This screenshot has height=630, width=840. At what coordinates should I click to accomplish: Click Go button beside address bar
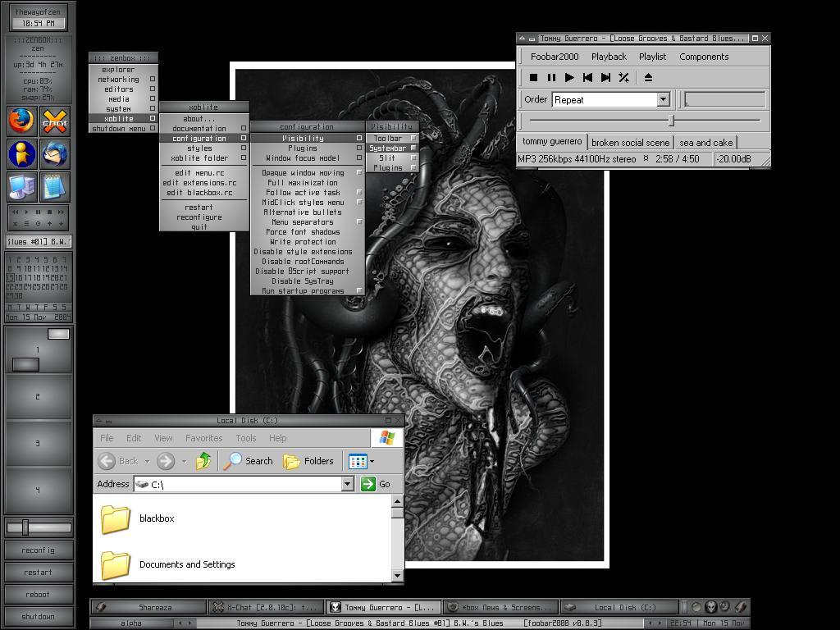click(x=376, y=484)
